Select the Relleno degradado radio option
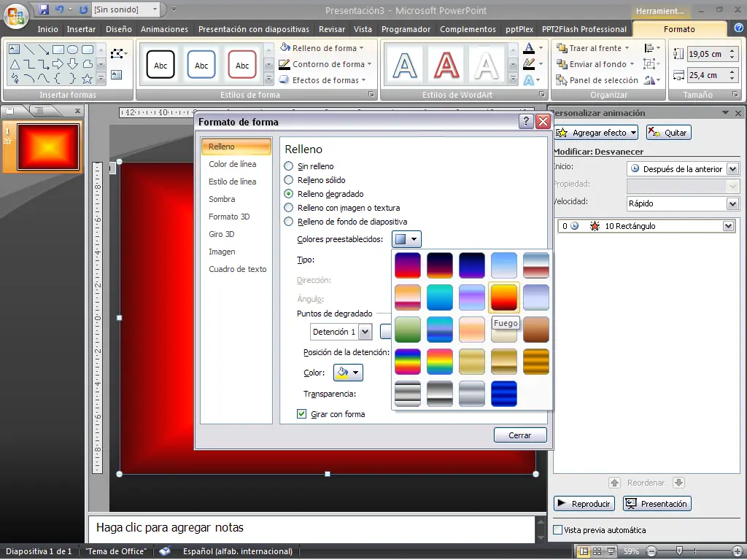 click(x=289, y=194)
